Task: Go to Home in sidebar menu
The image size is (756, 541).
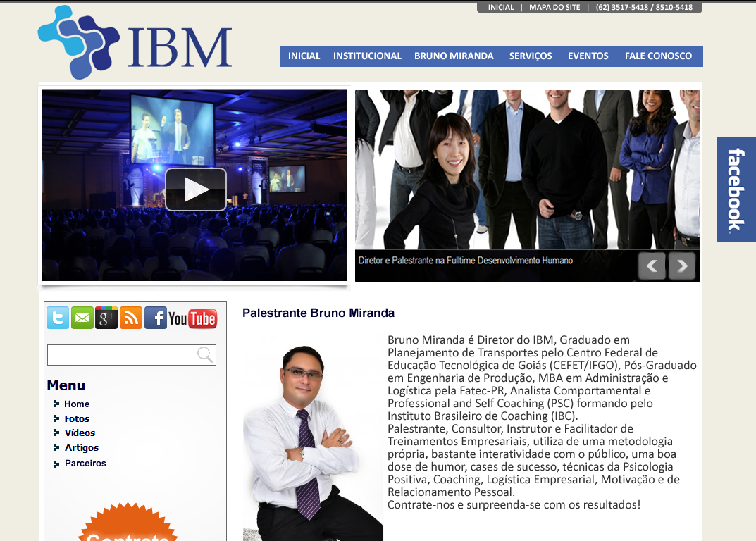Action: click(x=77, y=404)
